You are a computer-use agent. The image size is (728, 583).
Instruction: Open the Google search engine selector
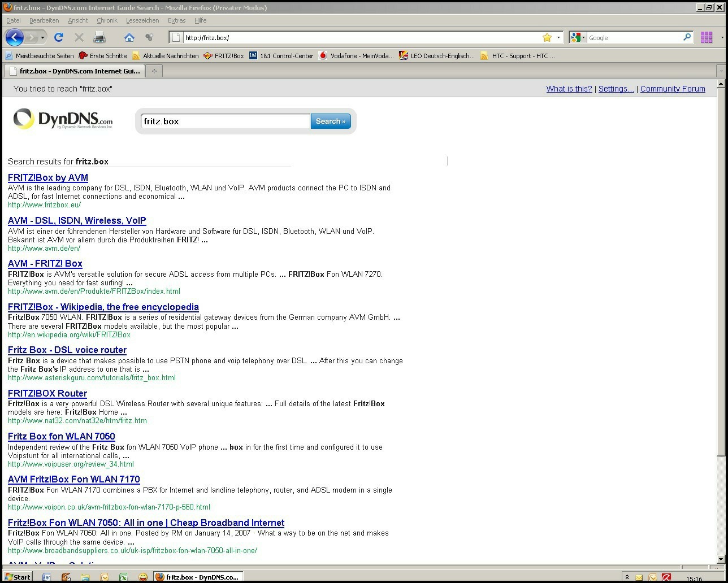[578, 38]
